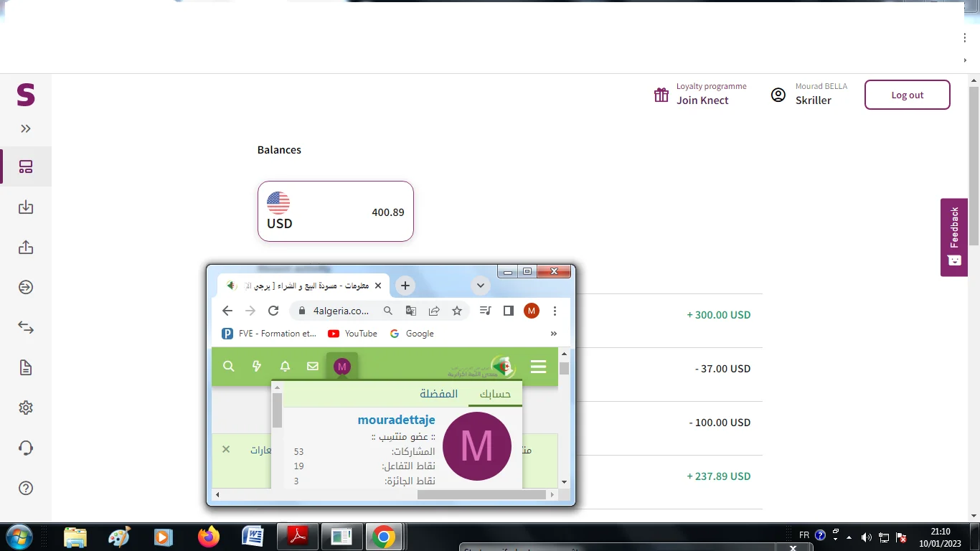This screenshot has height=551, width=980.
Task: Open the withdraw upload icon in sidebar
Action: 26,248
